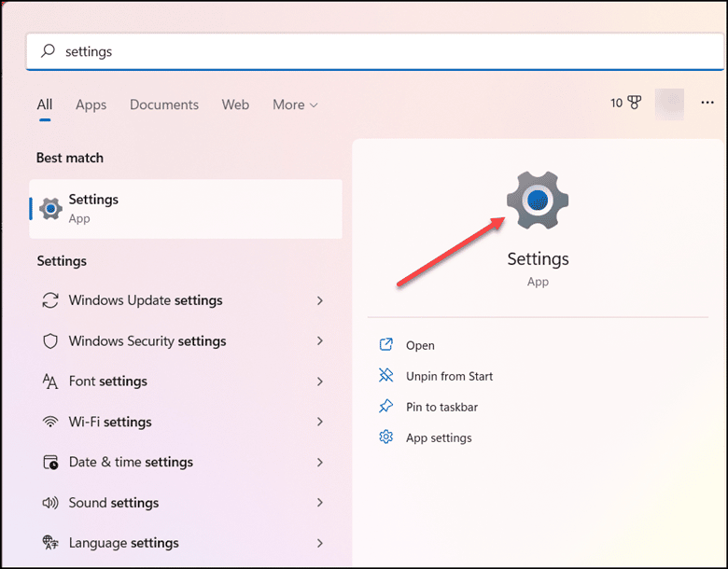Click the user profile avatar
Viewport: 728px width, 569px height.
(669, 104)
